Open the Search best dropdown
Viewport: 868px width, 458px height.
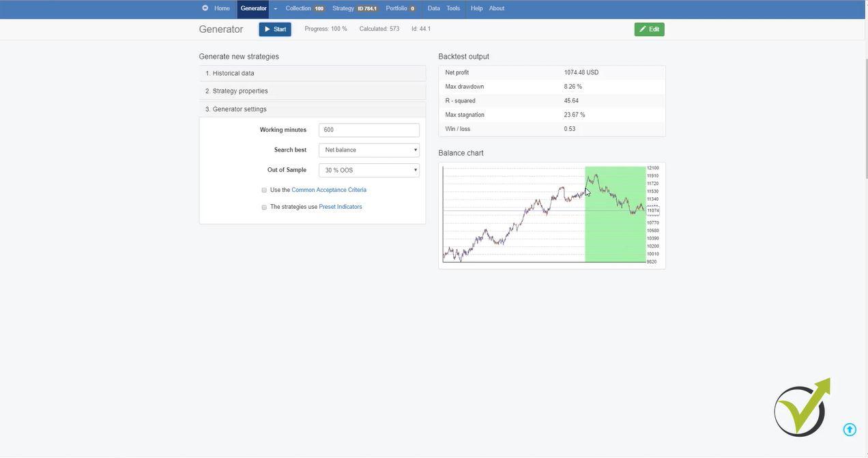point(368,150)
